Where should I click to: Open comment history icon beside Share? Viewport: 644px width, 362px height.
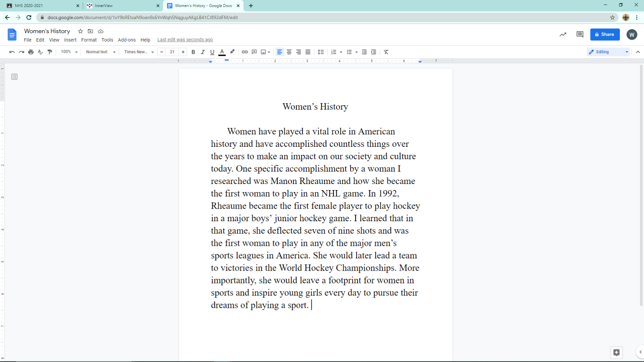tap(580, 35)
